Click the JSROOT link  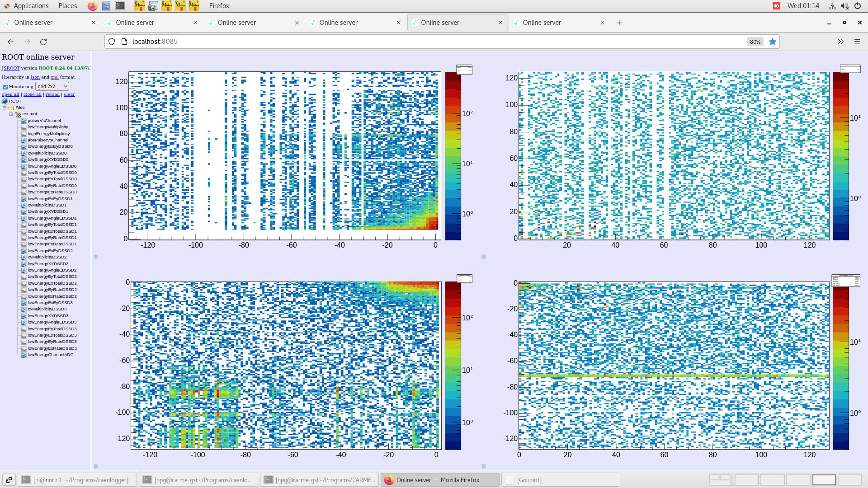(10, 68)
